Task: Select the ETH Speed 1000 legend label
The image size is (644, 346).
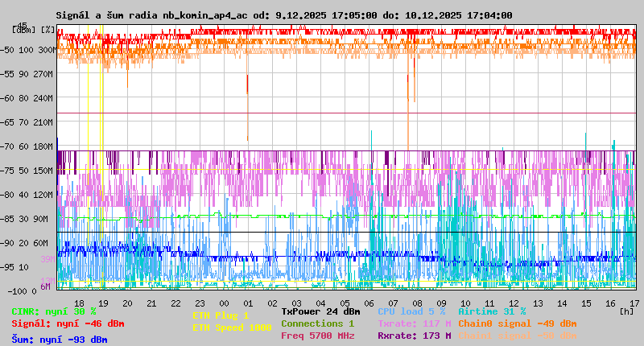Action: coord(232,327)
